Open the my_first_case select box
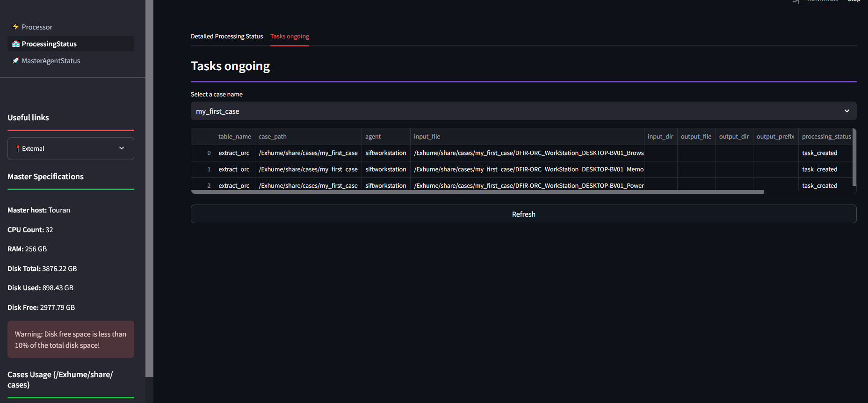This screenshot has height=403, width=868. [x=523, y=111]
